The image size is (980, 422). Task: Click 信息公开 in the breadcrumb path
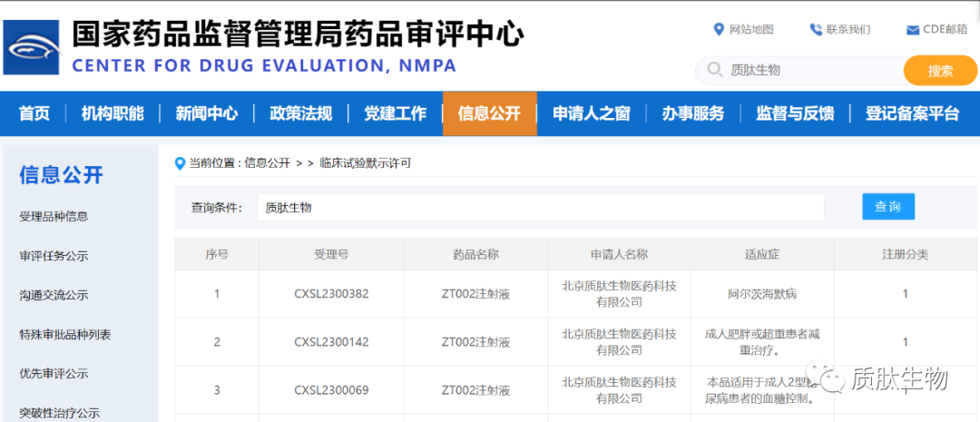pos(268,163)
